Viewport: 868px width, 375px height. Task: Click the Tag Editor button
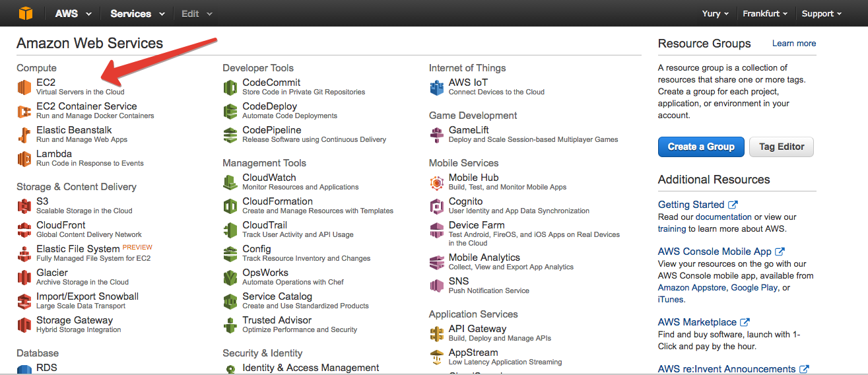(782, 147)
